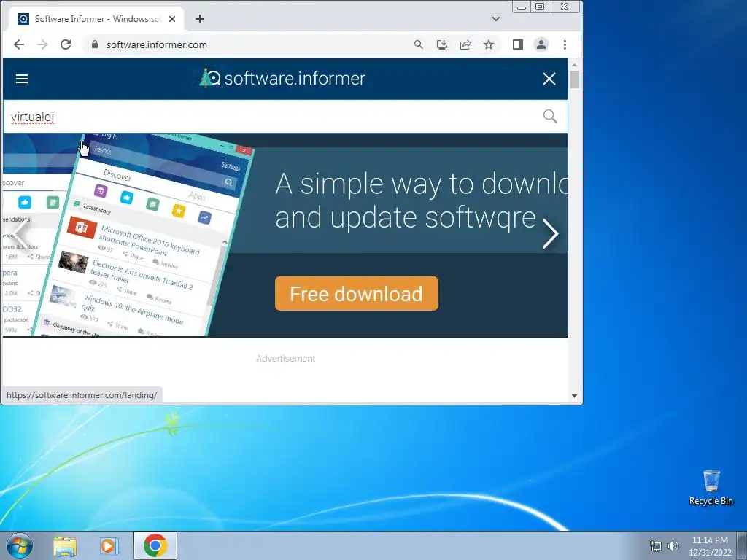Viewport: 747px width, 560px height.
Task: Minimize the Chrome window
Action: coord(522,7)
